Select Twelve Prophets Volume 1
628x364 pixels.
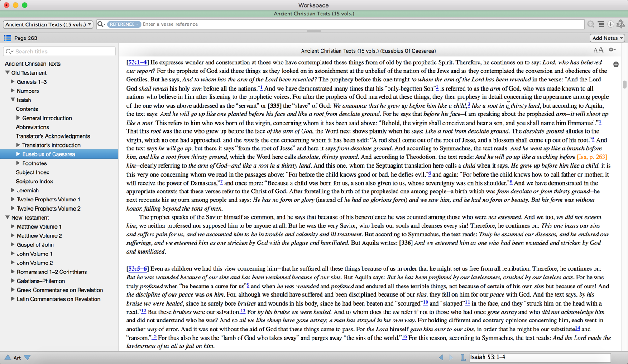(48, 200)
